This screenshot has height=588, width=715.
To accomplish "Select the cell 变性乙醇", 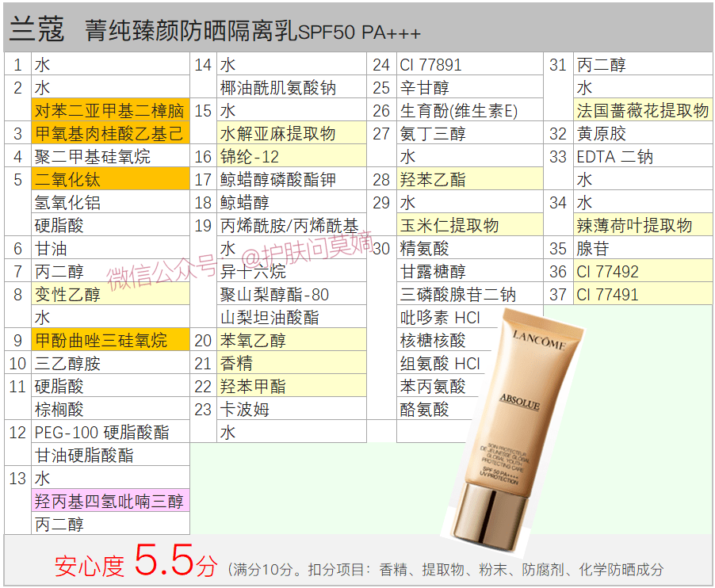I will [x=110, y=294].
